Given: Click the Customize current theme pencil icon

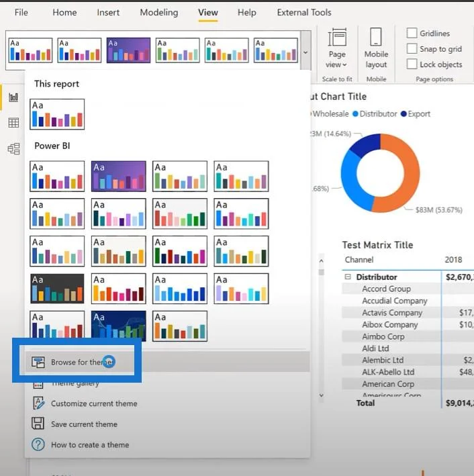Looking at the screenshot, I should tap(38, 403).
